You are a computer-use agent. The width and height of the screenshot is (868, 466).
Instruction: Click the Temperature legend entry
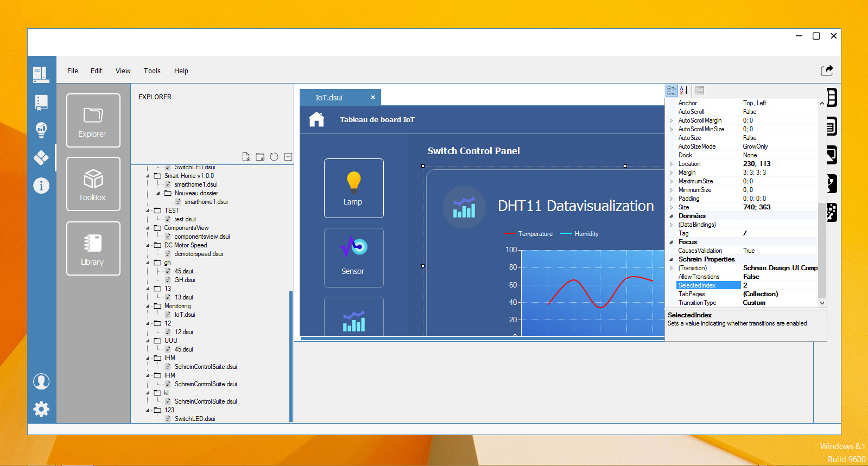click(528, 234)
